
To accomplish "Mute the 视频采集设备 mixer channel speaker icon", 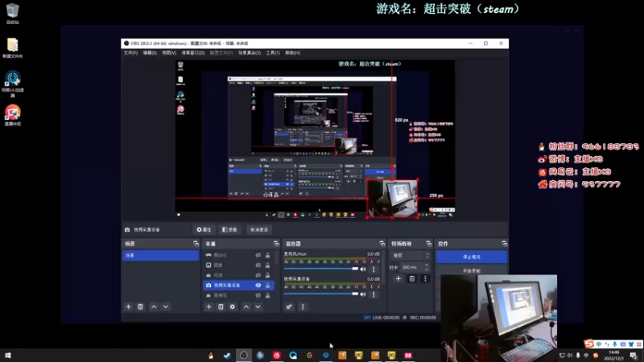I will click(363, 294).
